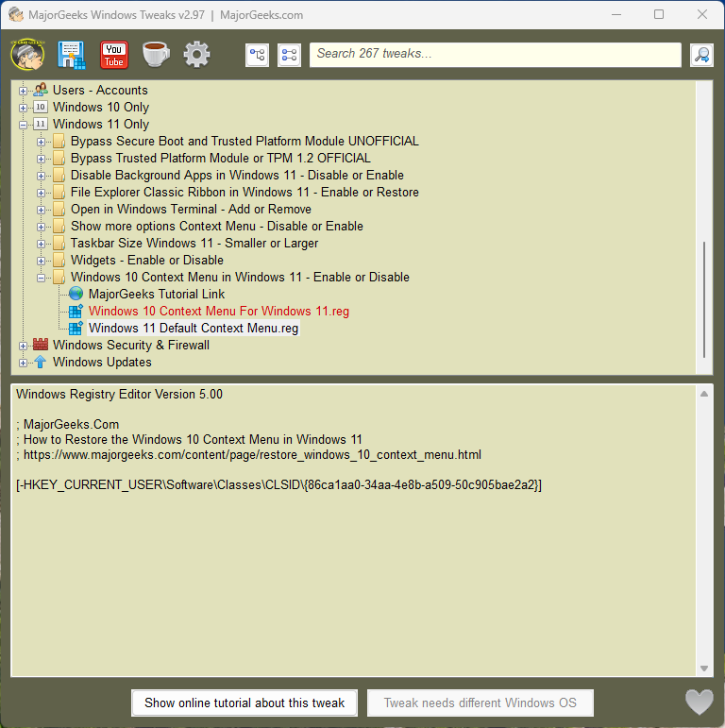Click the globe icon for tutorial link
This screenshot has height=728, width=725.
[x=76, y=294]
